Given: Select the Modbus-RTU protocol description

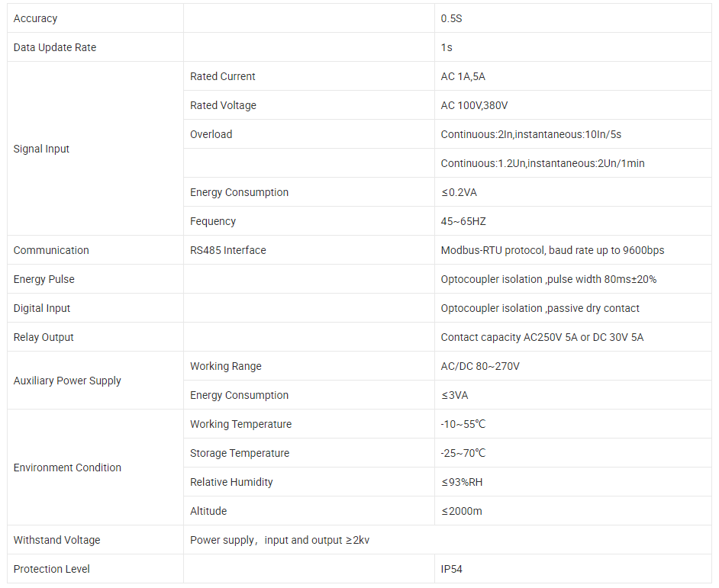Looking at the screenshot, I should [553, 250].
